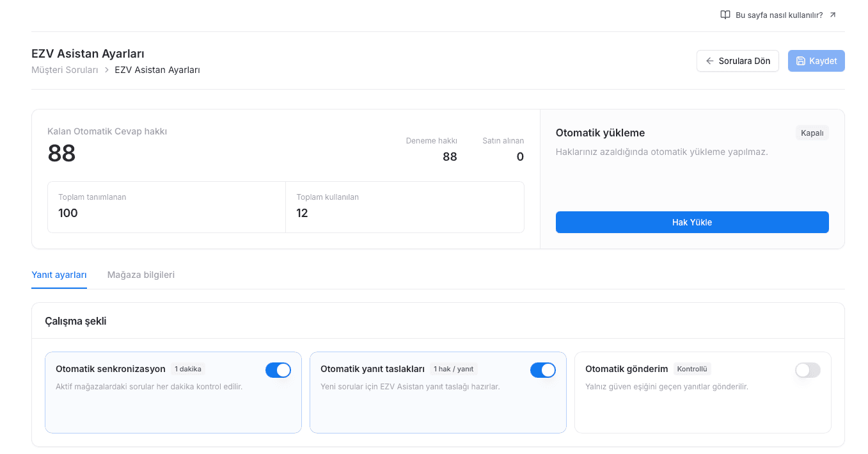The width and height of the screenshot is (868, 454).
Task: Click the Müşteri Soruları breadcrumb link
Action: pos(65,70)
